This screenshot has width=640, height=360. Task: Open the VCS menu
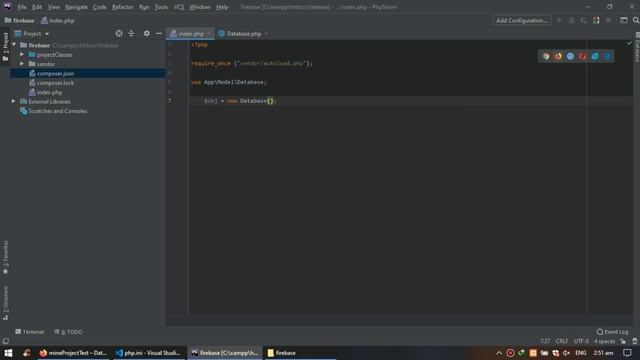179,7
